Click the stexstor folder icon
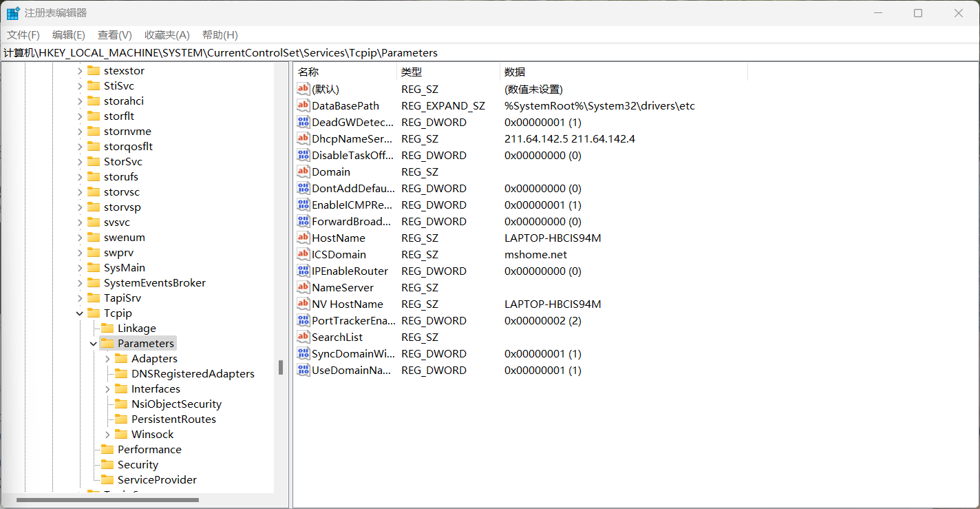Screen dimensions: 980x509 (94, 70)
